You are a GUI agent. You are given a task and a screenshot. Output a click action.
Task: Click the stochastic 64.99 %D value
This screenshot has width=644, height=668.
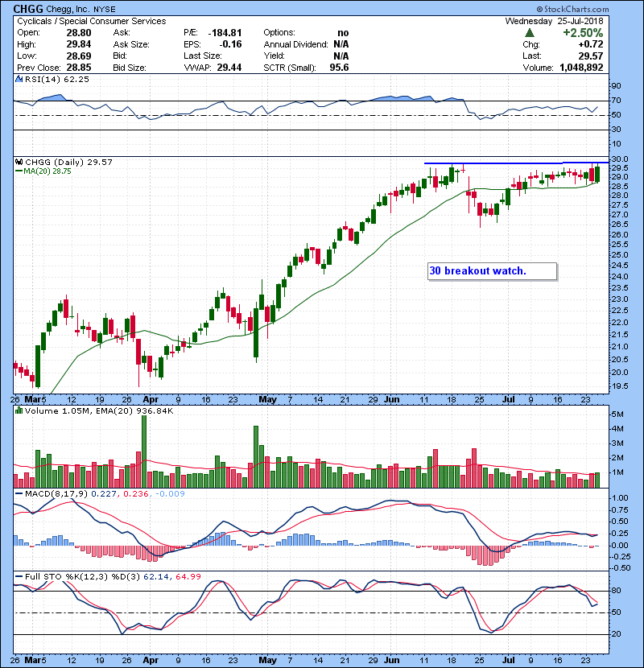pyautogui.click(x=188, y=577)
